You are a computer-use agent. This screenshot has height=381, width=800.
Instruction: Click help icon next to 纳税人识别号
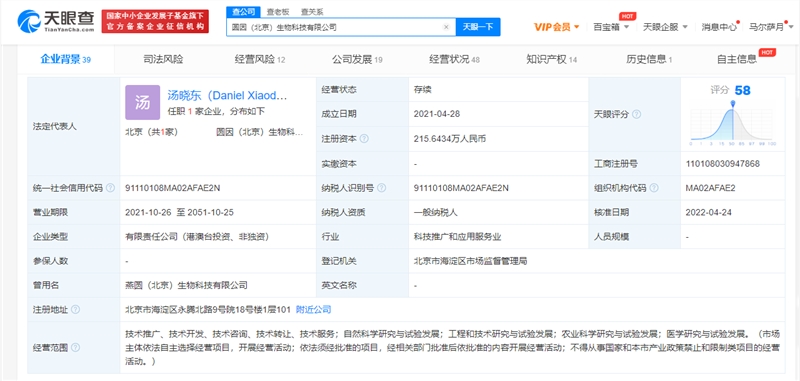coord(382,188)
